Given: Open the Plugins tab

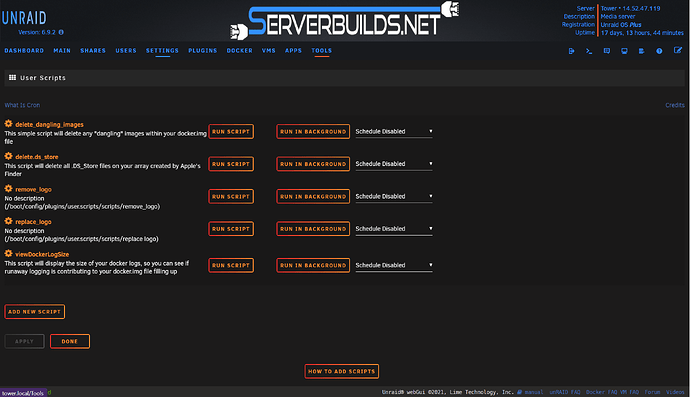Looking at the screenshot, I should [202, 51].
